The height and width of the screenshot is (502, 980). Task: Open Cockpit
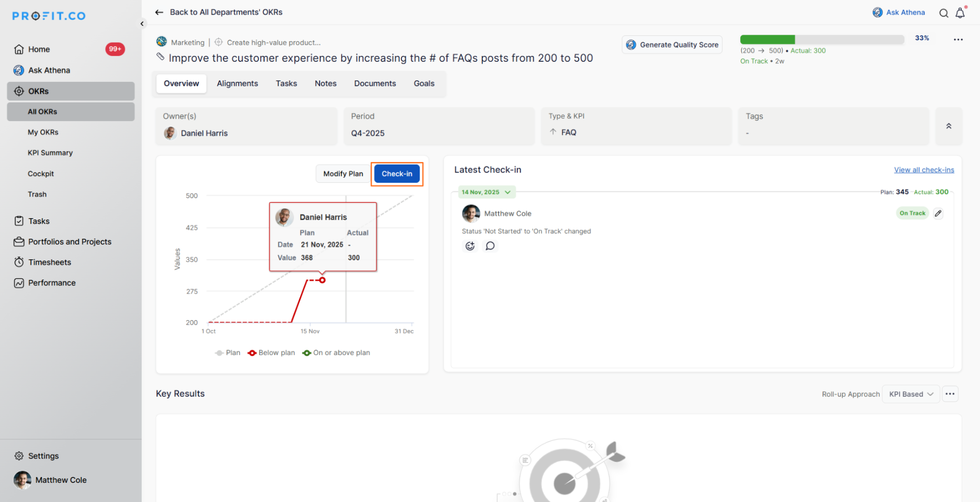click(41, 174)
